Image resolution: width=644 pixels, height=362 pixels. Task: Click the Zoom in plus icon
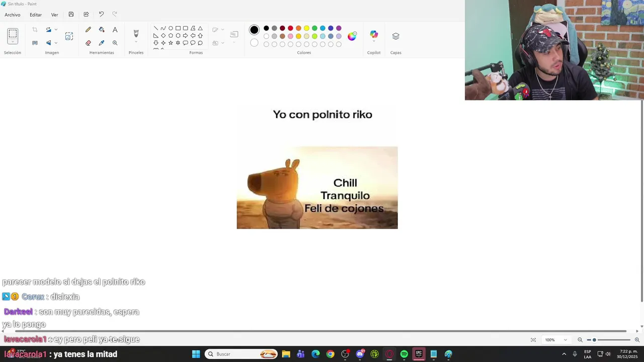[637, 340]
